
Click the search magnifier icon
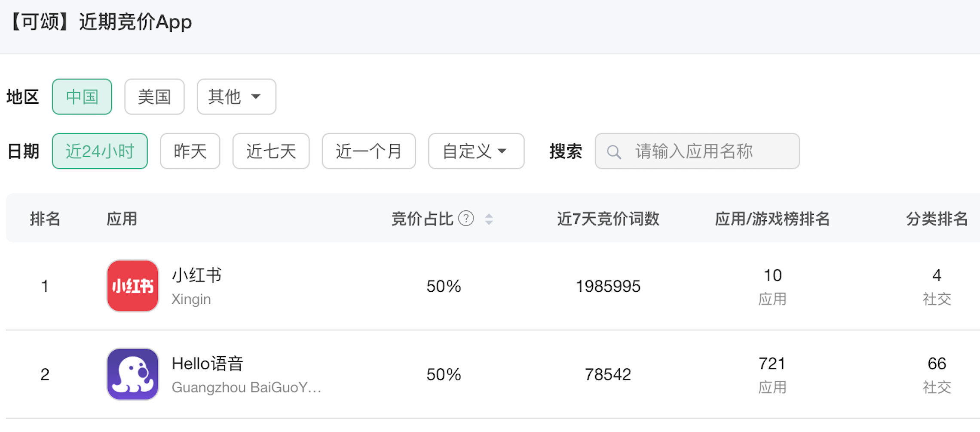tap(613, 152)
